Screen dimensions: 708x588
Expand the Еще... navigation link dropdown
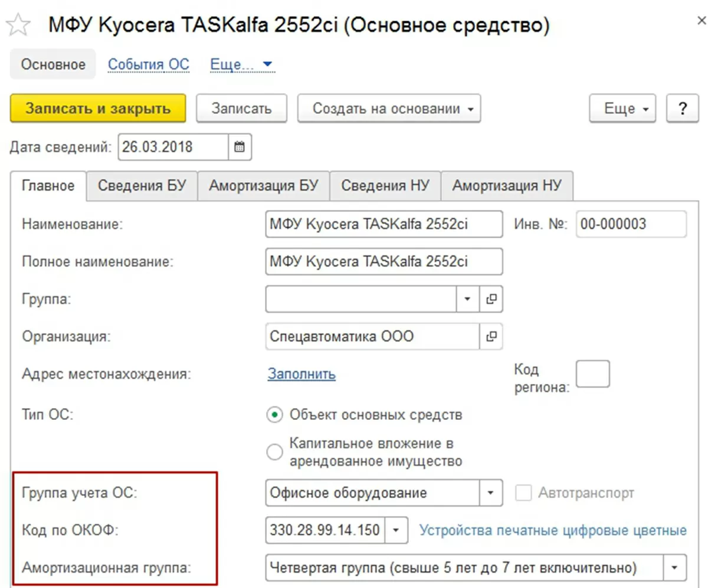(x=242, y=64)
